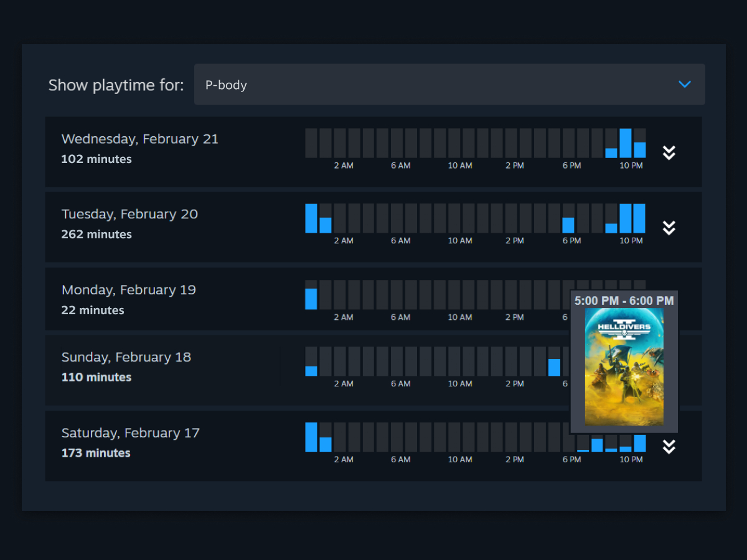Expand Saturday, February 17 details chevron
This screenshot has height=560, width=747.
[x=669, y=447]
